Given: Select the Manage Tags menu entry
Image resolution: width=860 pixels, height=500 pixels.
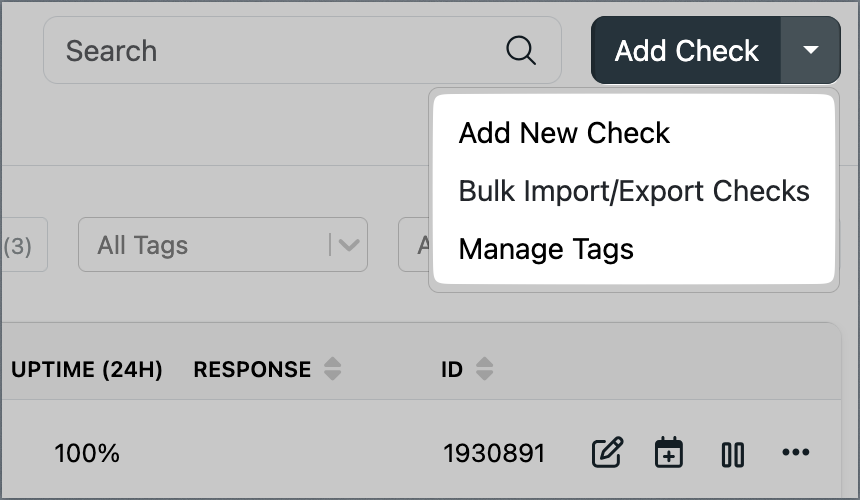Looking at the screenshot, I should click(x=546, y=249).
